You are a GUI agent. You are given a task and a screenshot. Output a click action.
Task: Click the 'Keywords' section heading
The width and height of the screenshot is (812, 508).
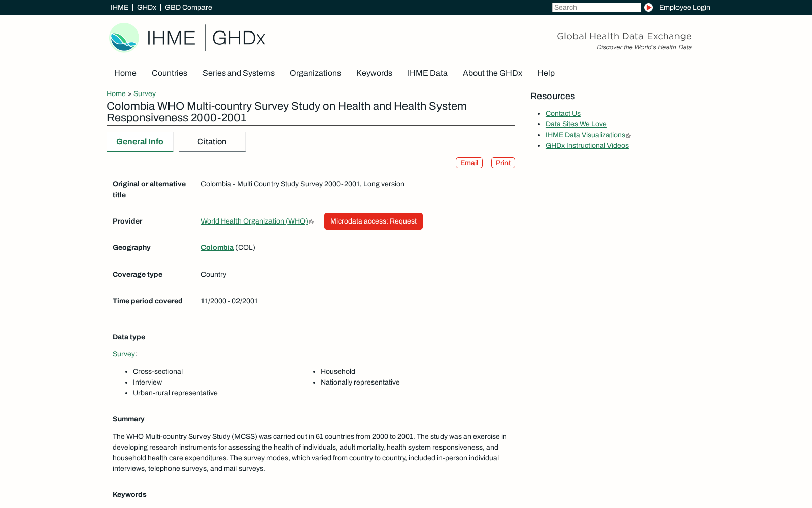129,495
